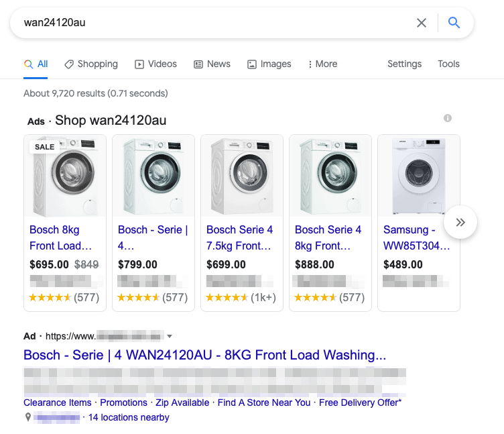Screen dimensions: 504x434
Task: Show next shopping ads with the double-arrow button
Action: [460, 222]
